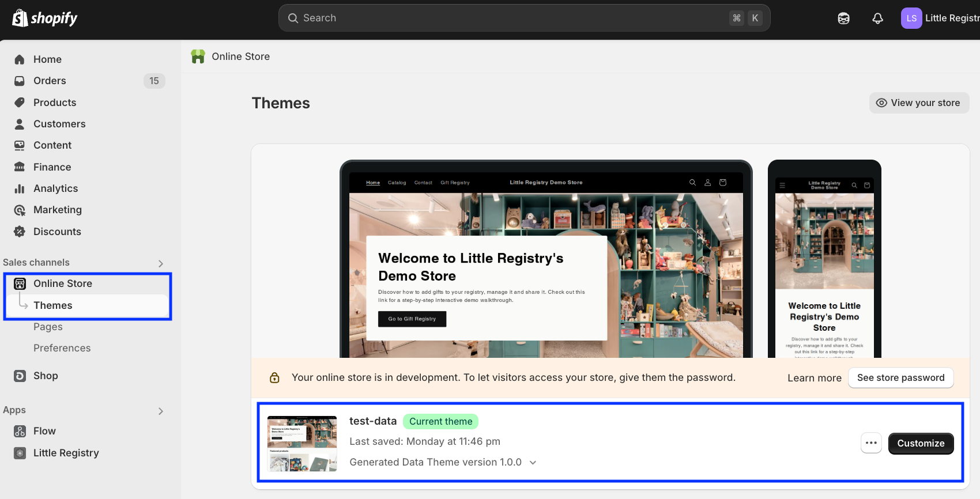Click the Content icon in sidebar

coord(20,145)
